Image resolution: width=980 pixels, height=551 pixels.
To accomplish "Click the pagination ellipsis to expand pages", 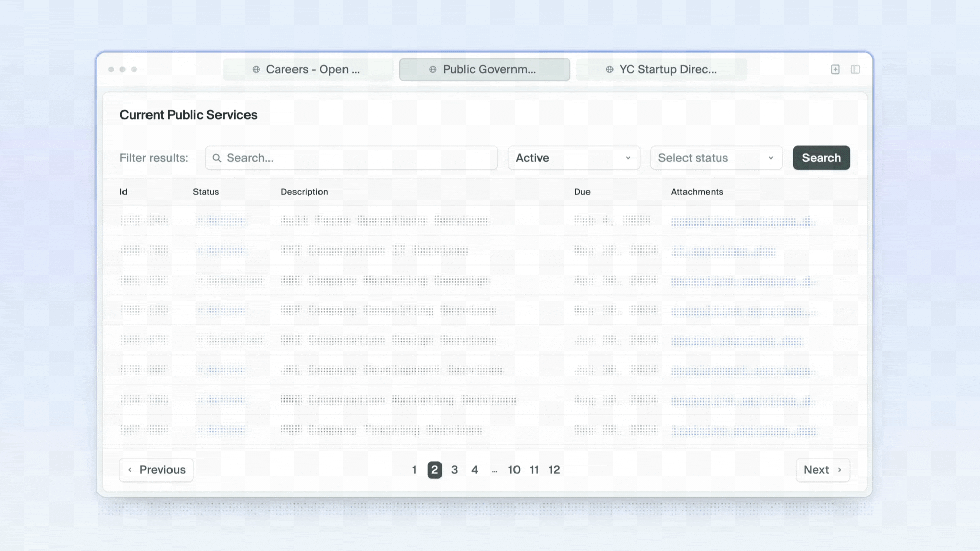I will point(494,471).
